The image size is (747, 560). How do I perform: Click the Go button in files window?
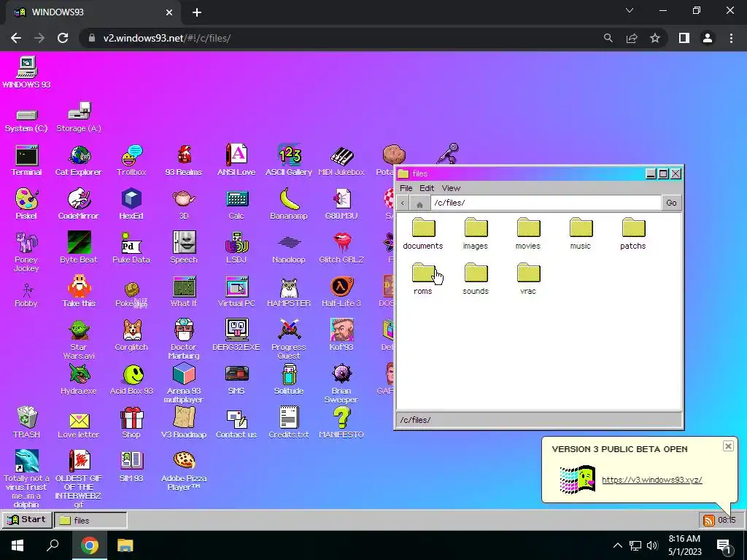tap(672, 203)
